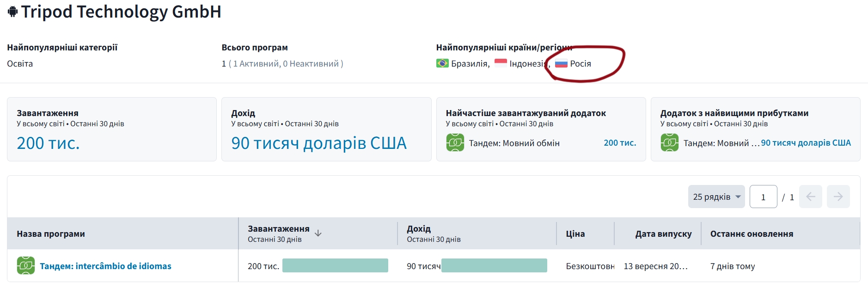Viewport: 868px width, 283px height.
Task: Click the Всього програм heading
Action: [x=255, y=47]
